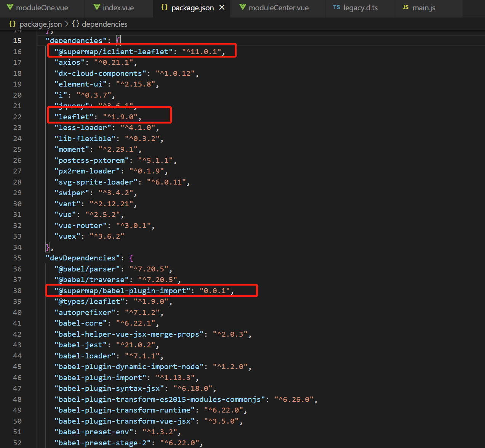Click the "babel-preset-stage-2" key
This screenshot has height=448, width=485.
pos(102,443)
